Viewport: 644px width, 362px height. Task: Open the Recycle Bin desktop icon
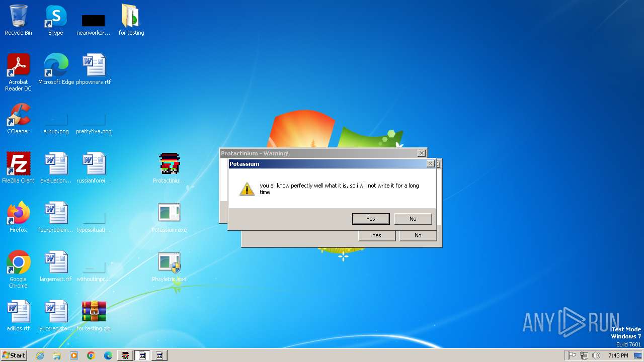click(x=18, y=20)
